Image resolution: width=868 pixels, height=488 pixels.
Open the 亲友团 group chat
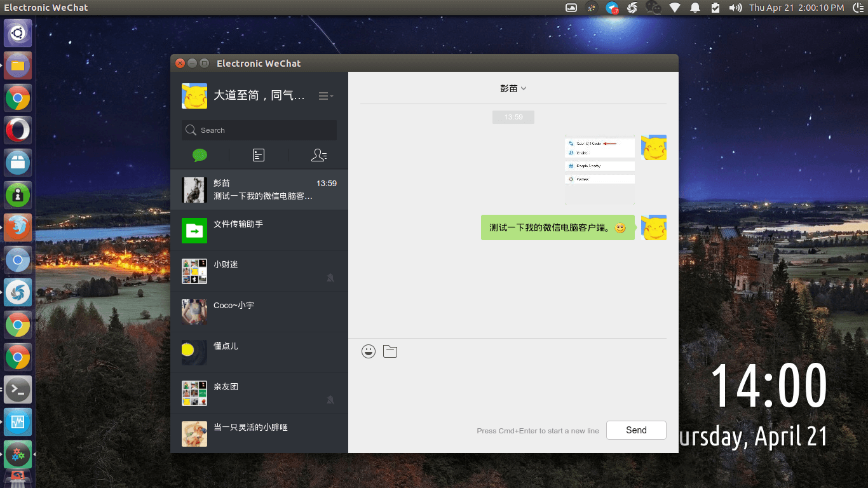click(259, 393)
